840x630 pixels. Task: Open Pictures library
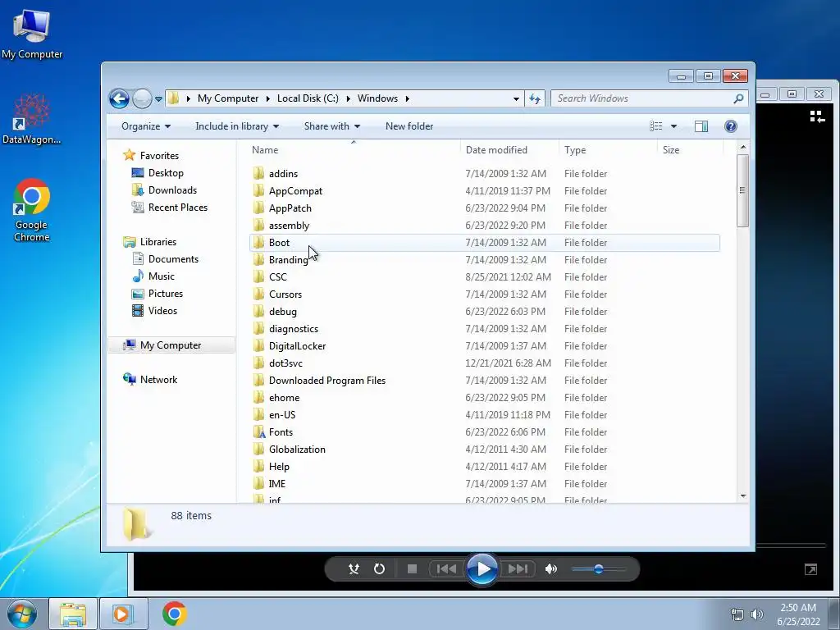point(166,294)
